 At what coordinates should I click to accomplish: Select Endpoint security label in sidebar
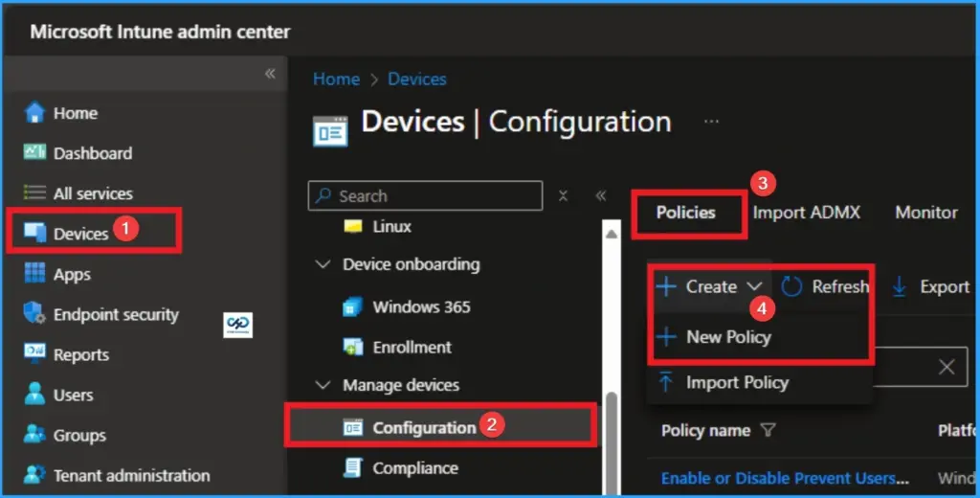pos(116,315)
